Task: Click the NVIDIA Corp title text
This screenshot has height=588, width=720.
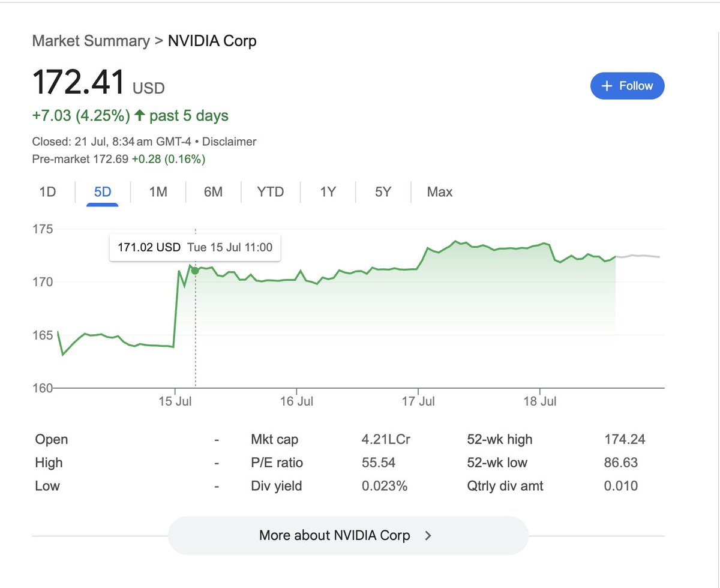Action: [x=212, y=41]
